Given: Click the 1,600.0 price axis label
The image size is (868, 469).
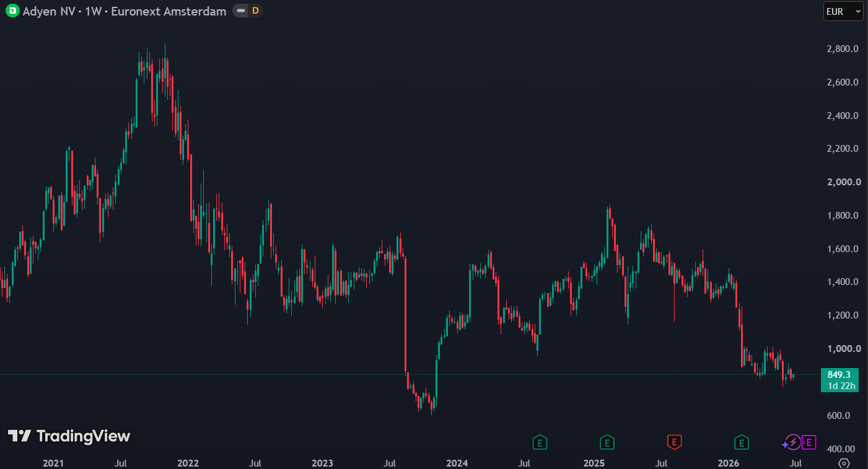Looking at the screenshot, I should [x=842, y=249].
